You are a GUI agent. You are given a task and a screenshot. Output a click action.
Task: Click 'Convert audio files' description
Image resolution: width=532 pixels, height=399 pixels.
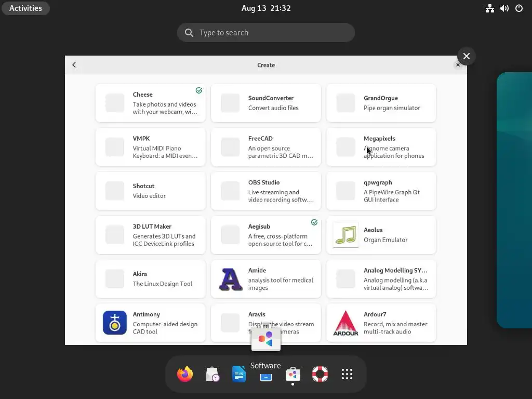[x=273, y=108]
